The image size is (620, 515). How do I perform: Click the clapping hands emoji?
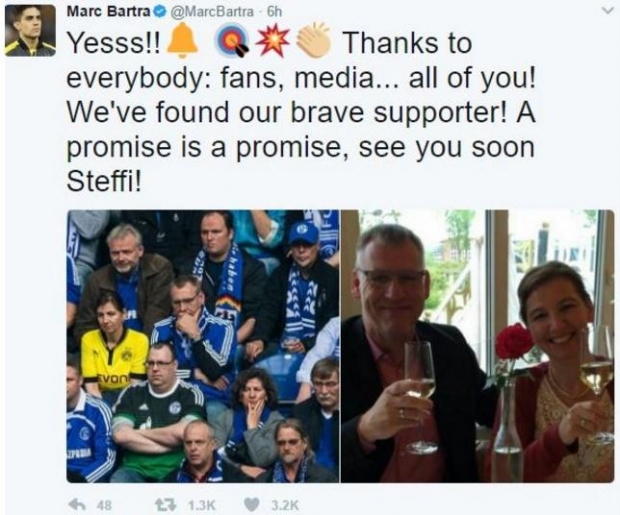click(314, 41)
